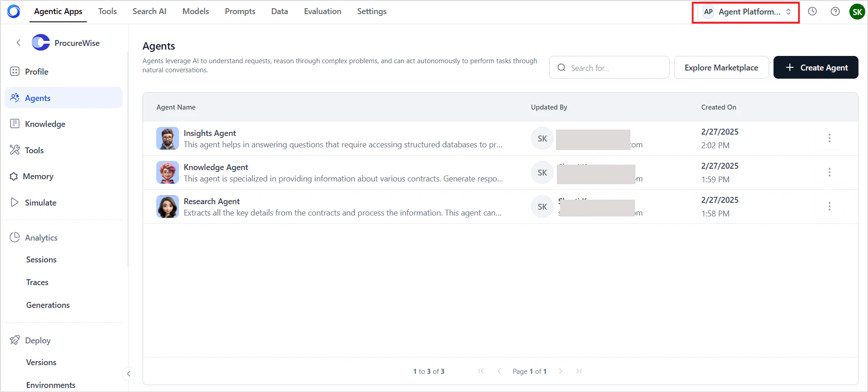Click the ProcureWise app logo
868x392 pixels.
coord(41,43)
